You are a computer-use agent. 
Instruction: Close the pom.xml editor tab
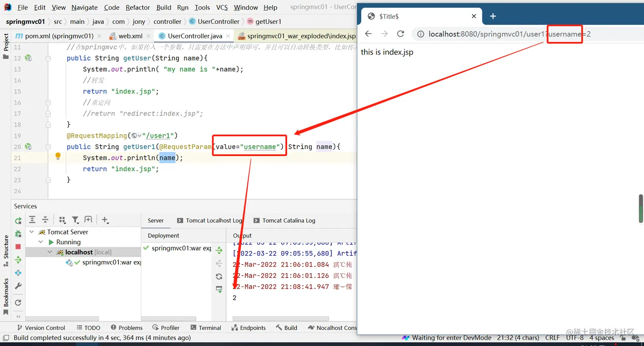click(x=99, y=36)
